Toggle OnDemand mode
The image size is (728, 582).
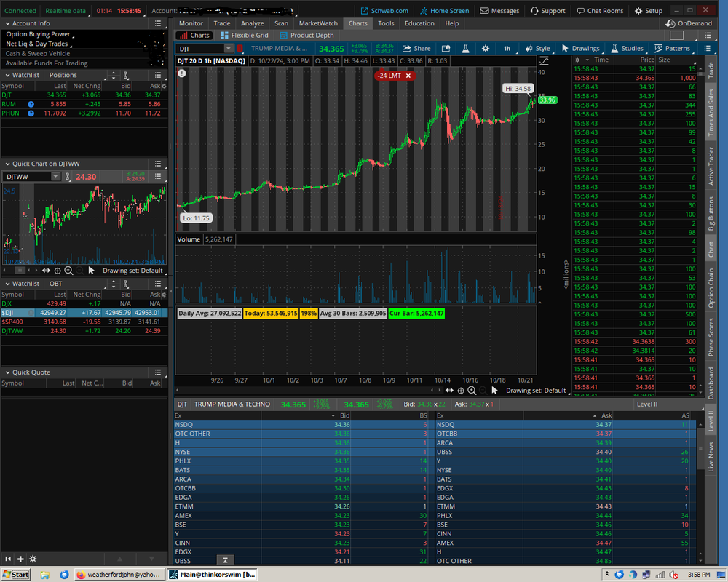point(689,23)
